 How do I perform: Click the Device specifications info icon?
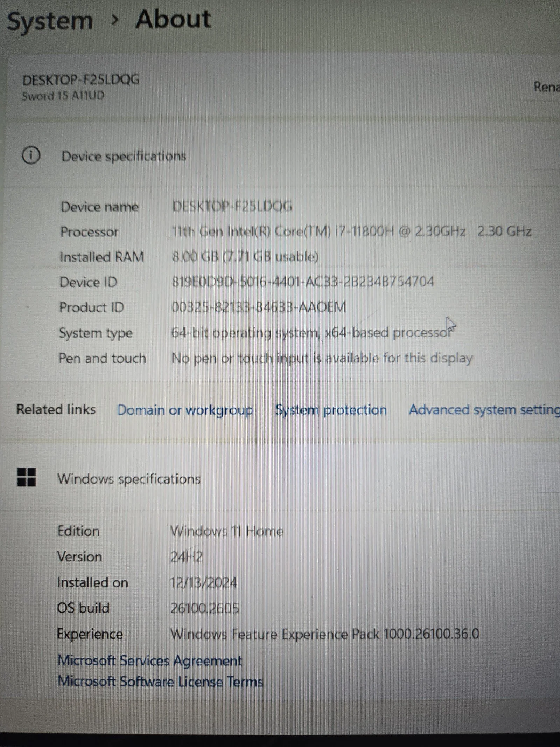31,155
